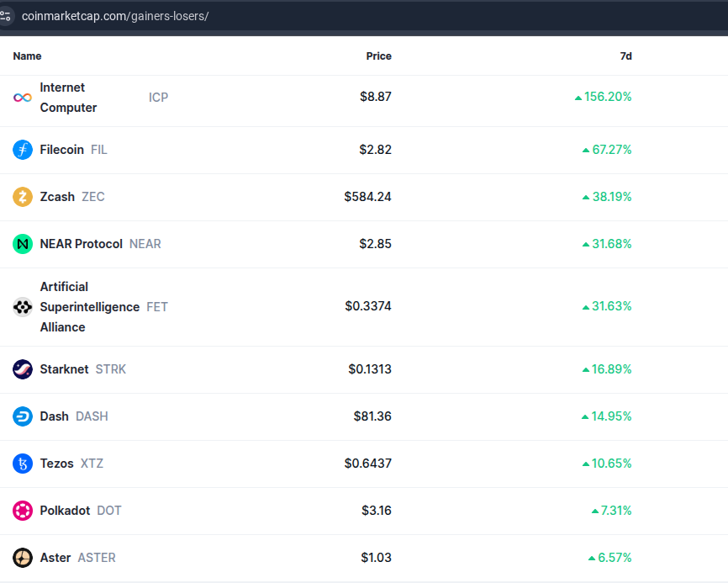This screenshot has height=583, width=728.
Task: Click the $2.82 Filecoin price
Action: (375, 150)
